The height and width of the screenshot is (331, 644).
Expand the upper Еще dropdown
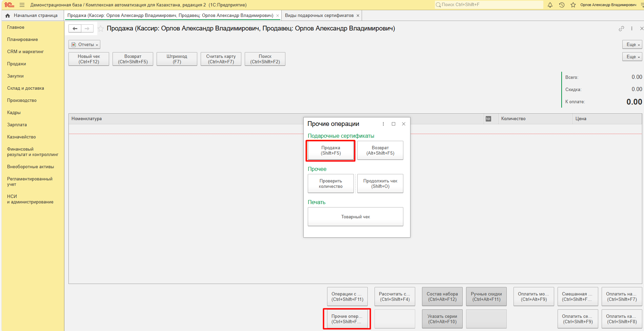(632, 45)
